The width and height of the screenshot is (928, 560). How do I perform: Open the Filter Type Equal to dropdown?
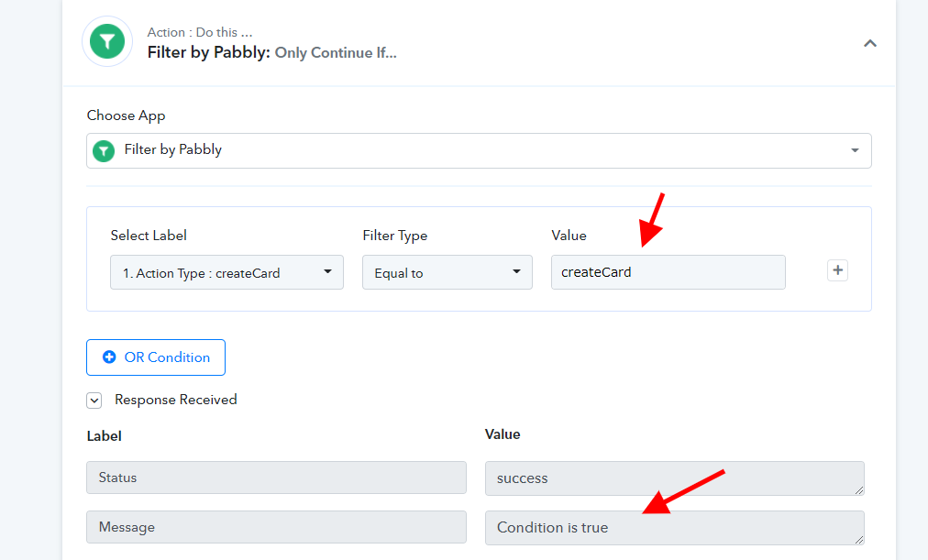tap(447, 272)
